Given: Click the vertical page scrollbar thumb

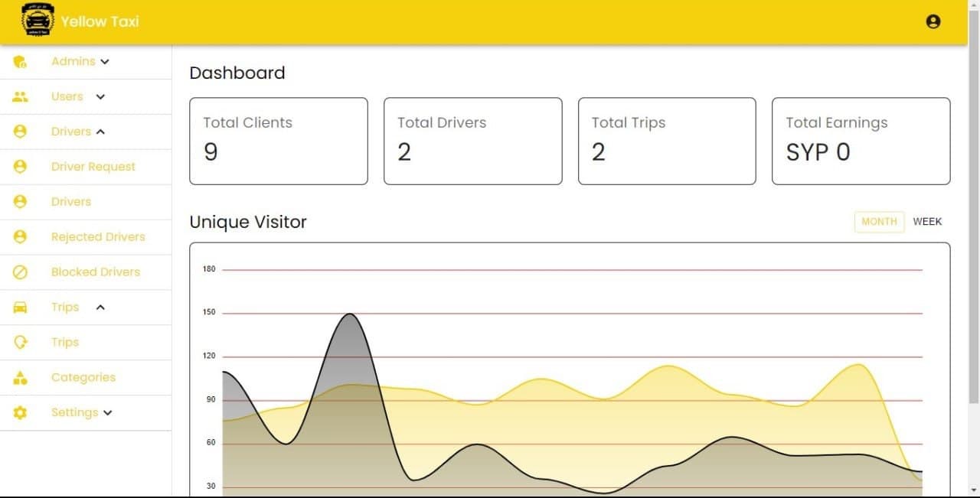Looking at the screenshot, I should tap(974, 207).
